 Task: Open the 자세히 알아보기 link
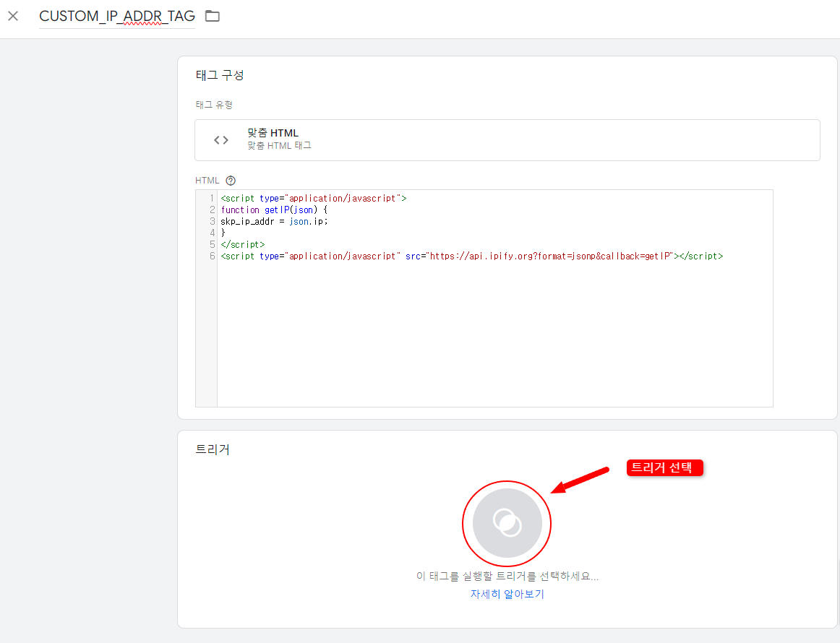point(506,594)
